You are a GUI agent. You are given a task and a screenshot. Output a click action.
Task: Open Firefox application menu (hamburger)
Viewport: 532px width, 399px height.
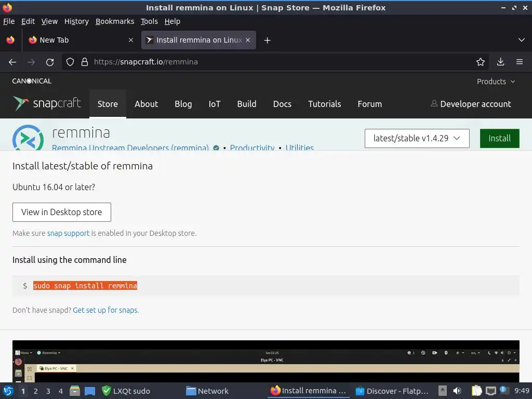tap(520, 62)
